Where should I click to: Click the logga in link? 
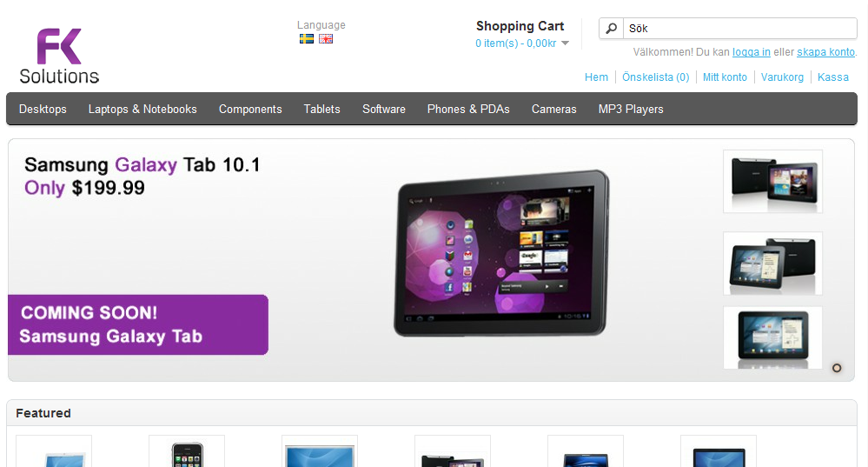tap(752, 52)
